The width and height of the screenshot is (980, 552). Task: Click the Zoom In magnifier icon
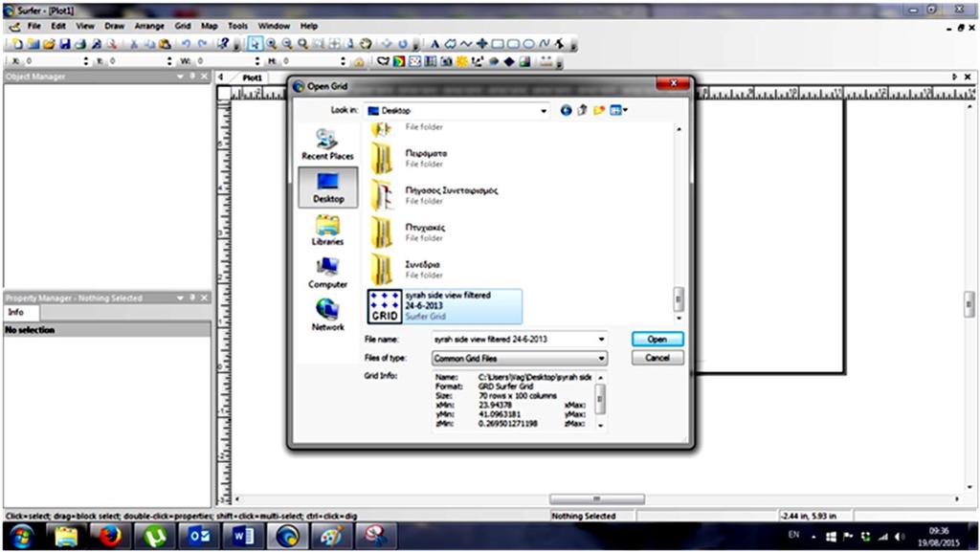tap(271, 44)
